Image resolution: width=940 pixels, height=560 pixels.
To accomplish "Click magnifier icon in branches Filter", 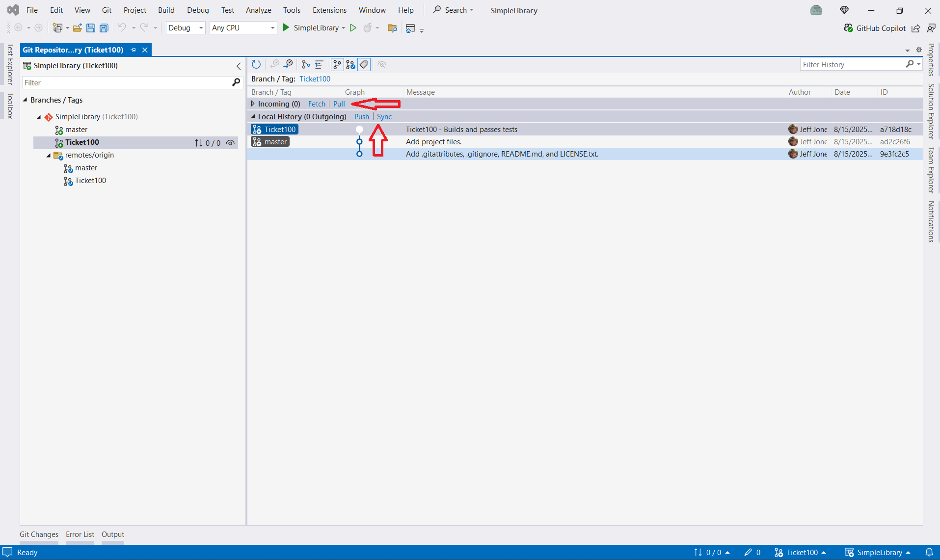I will pyautogui.click(x=236, y=82).
